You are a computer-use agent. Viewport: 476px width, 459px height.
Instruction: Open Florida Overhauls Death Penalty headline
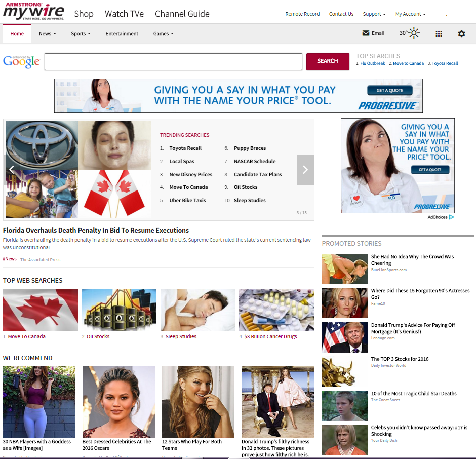click(96, 230)
